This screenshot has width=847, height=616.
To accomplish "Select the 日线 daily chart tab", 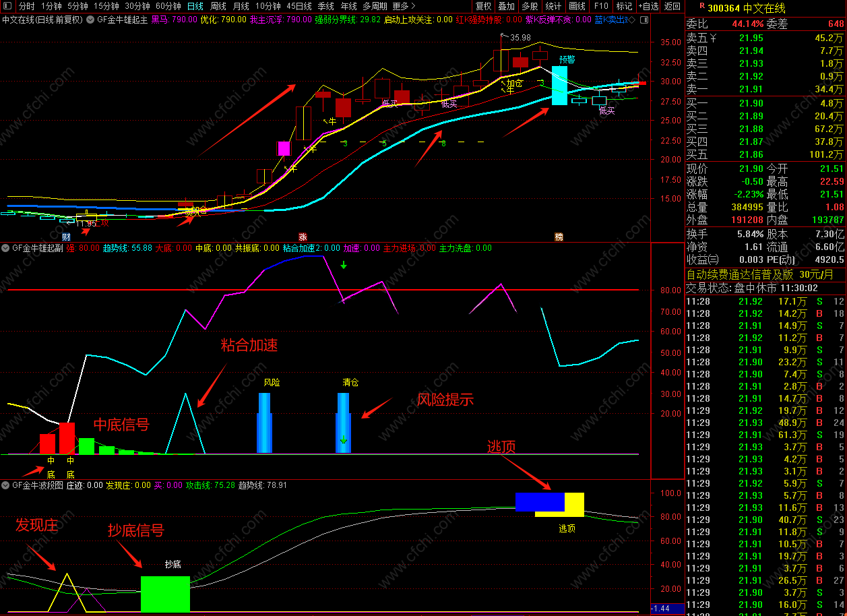I will pos(195,6).
